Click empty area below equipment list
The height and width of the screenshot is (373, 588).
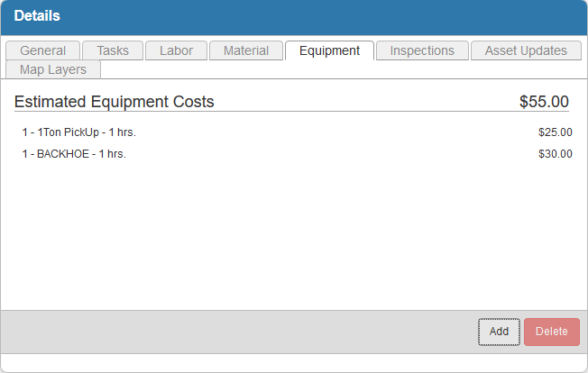tap(293, 234)
